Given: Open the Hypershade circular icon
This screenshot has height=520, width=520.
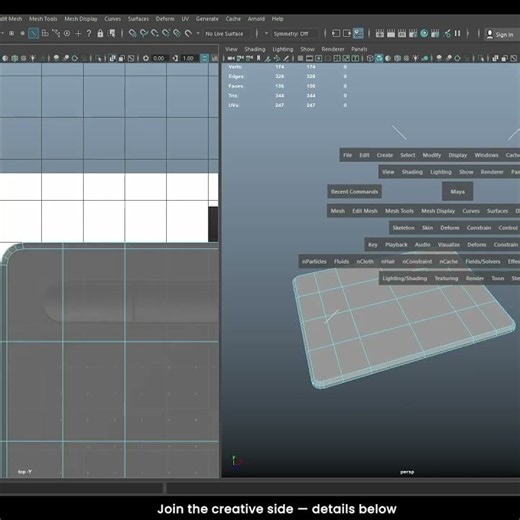Looking at the screenshot, I should coord(424,33).
